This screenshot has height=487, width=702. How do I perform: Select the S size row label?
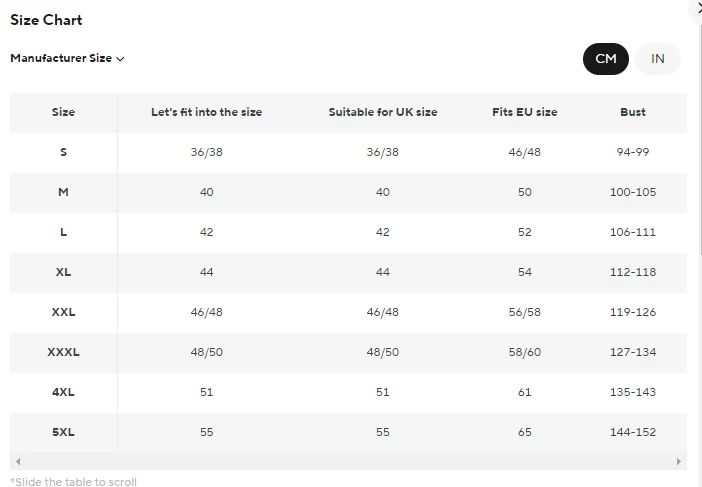click(63, 152)
